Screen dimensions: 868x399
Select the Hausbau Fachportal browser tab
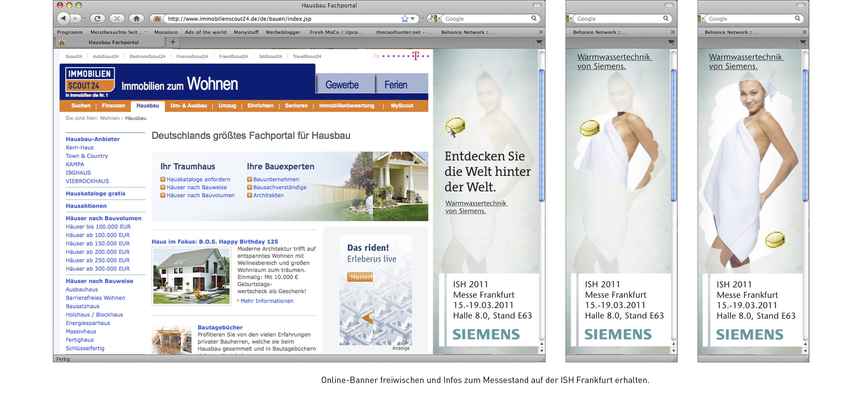[111, 42]
